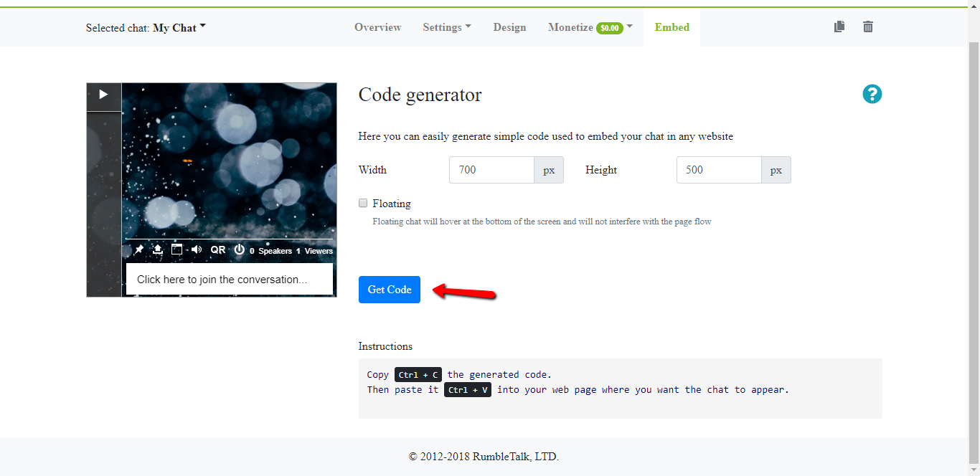Expand the Settings dropdown menu
This screenshot has width=980, height=476.
446,27
